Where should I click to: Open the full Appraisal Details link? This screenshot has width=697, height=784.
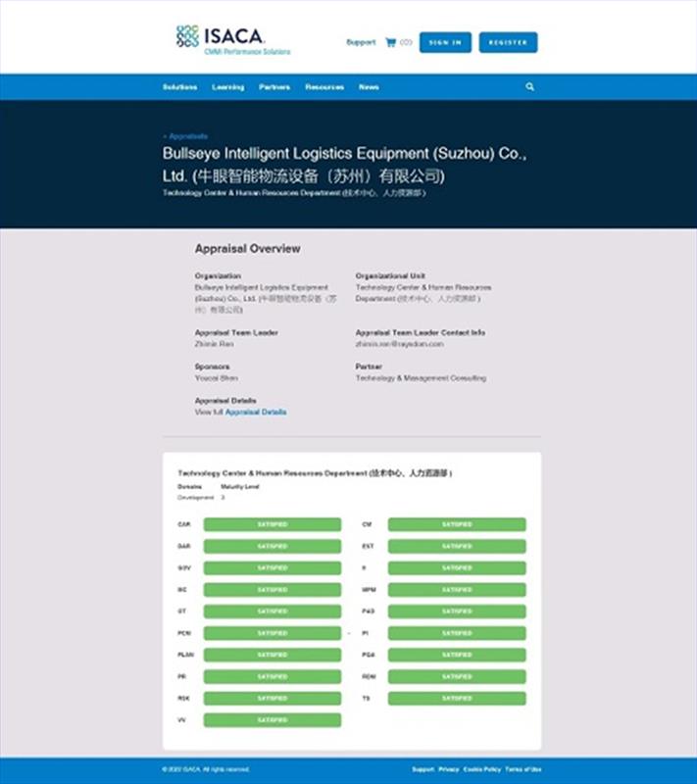pyautogui.click(x=256, y=412)
